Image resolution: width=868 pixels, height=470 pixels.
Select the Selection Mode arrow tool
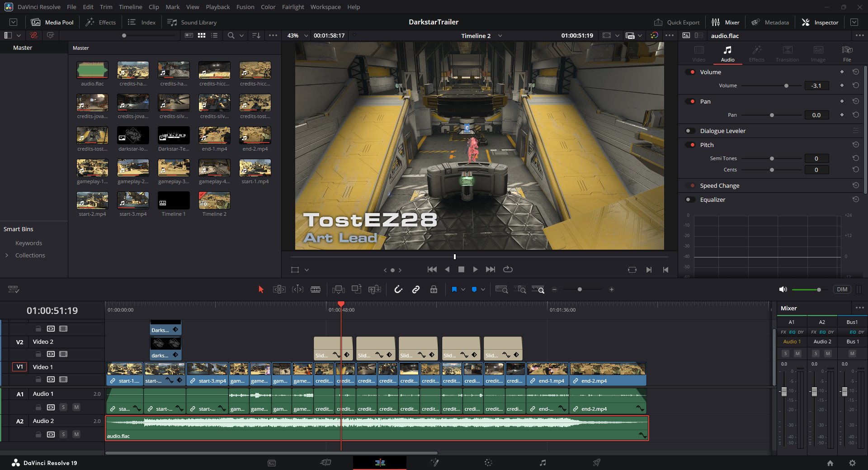click(x=261, y=290)
